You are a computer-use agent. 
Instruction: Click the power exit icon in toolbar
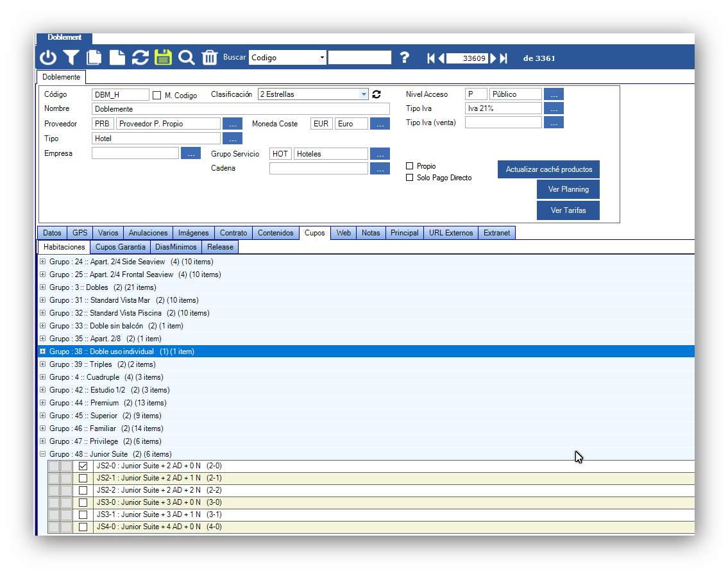point(48,58)
